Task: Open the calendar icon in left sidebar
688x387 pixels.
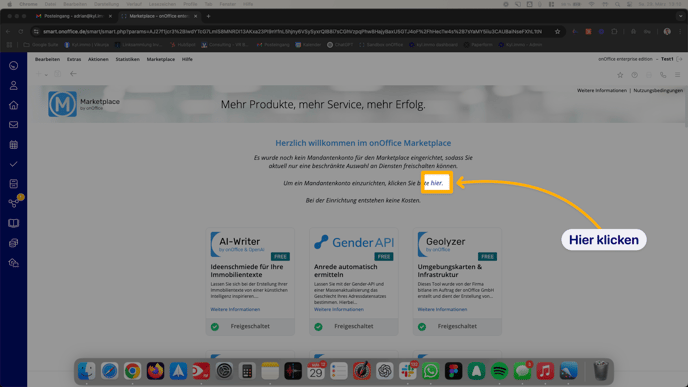Action: coord(14,144)
